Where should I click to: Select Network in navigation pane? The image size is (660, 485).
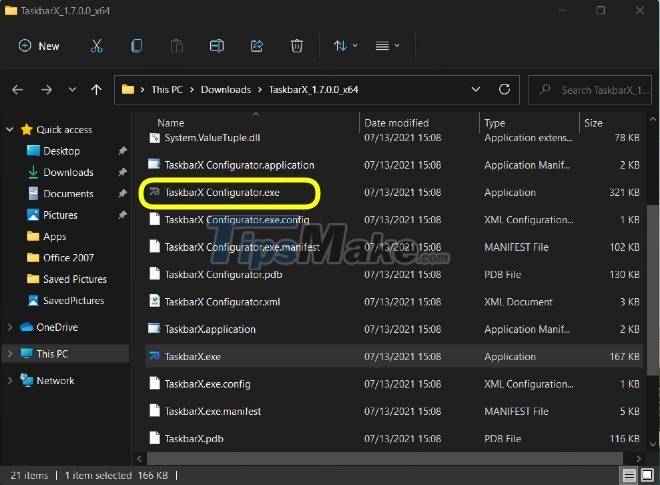(x=55, y=381)
